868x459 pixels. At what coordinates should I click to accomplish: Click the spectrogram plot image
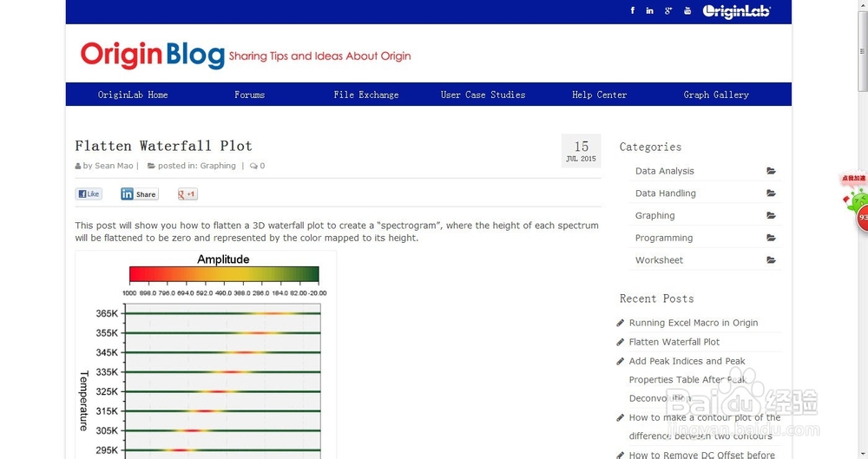(x=206, y=354)
